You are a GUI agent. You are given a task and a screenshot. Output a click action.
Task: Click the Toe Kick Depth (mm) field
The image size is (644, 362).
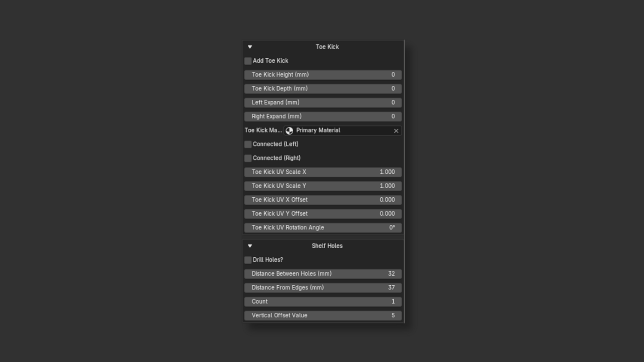(x=323, y=89)
